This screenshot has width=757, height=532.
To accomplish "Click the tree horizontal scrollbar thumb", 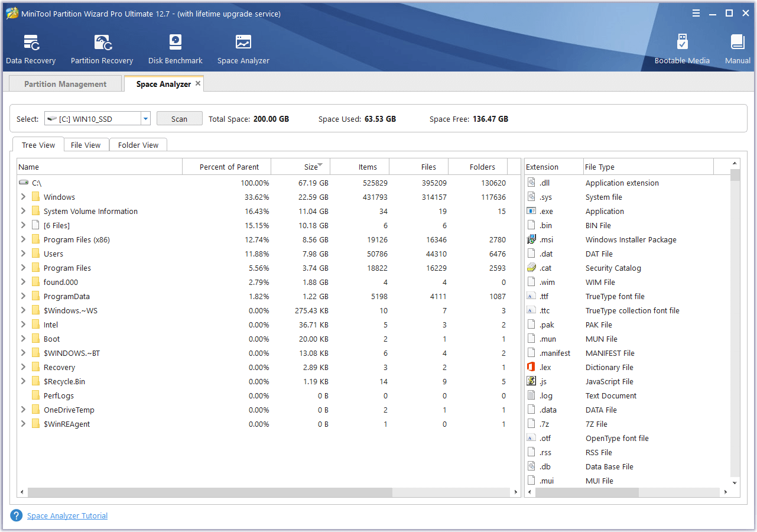I will pyautogui.click(x=210, y=492).
